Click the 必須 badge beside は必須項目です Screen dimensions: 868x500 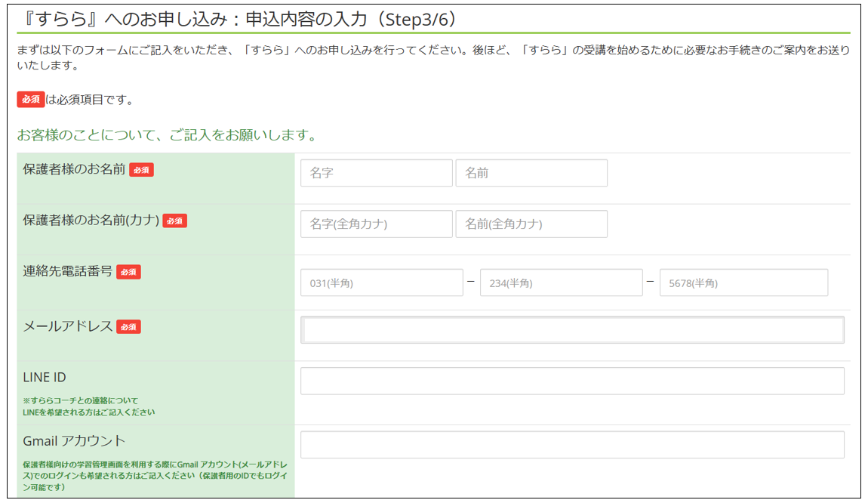[30, 100]
